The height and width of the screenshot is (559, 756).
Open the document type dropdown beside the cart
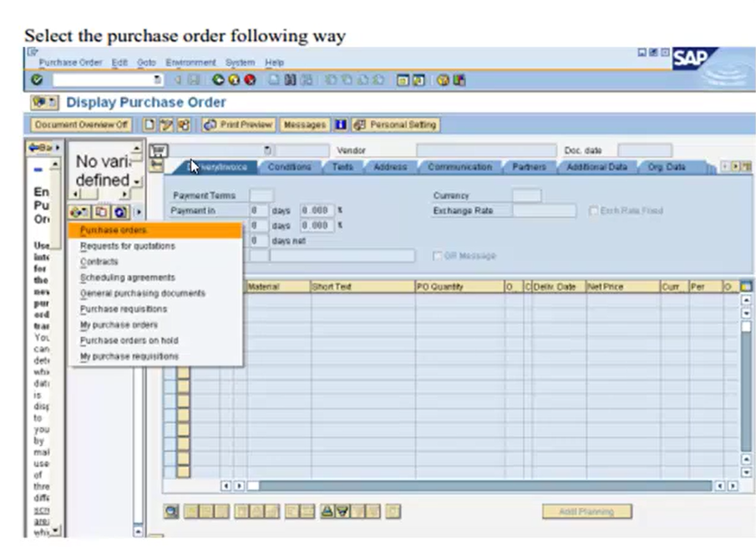pyautogui.click(x=267, y=150)
